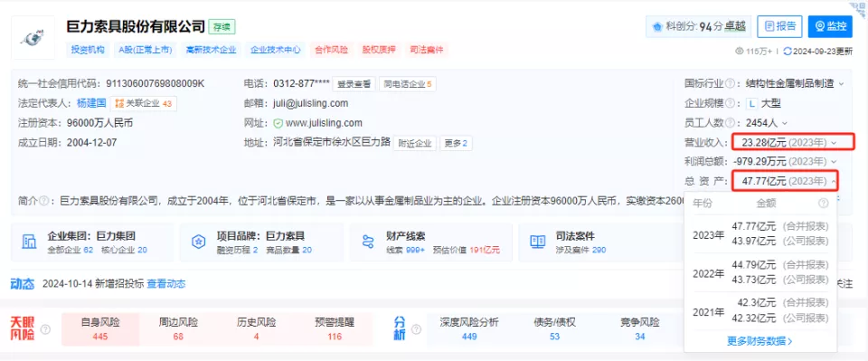
Task: Click the blue 监控 monitor button
Action: click(830, 26)
